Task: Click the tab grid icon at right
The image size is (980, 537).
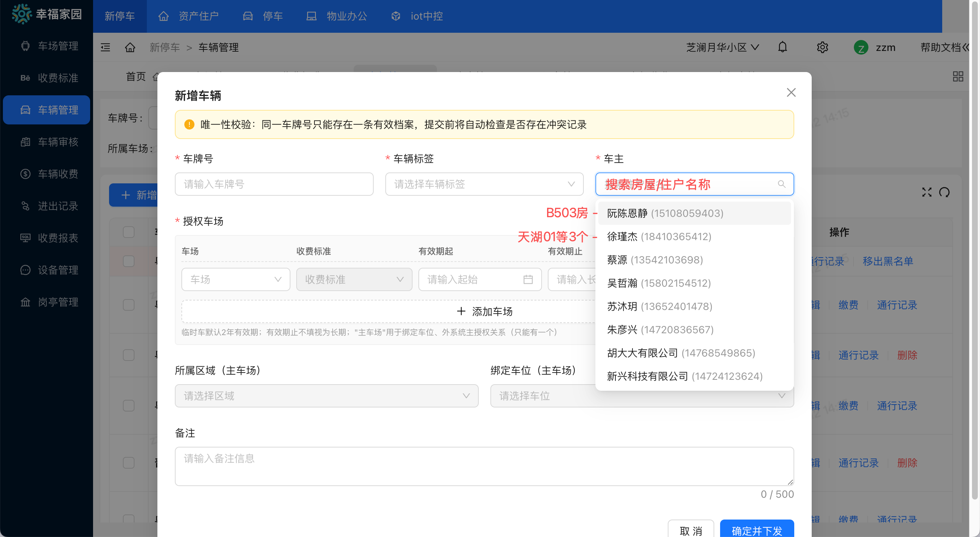Action: (x=958, y=76)
